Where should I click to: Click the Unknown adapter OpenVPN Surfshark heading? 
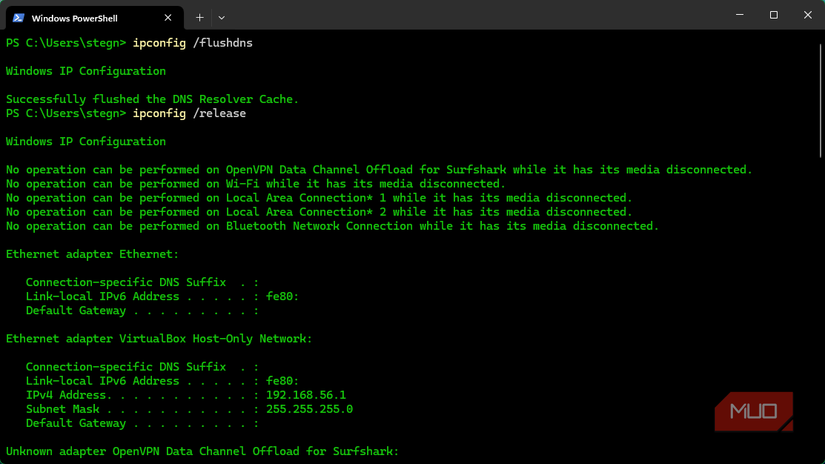click(202, 452)
